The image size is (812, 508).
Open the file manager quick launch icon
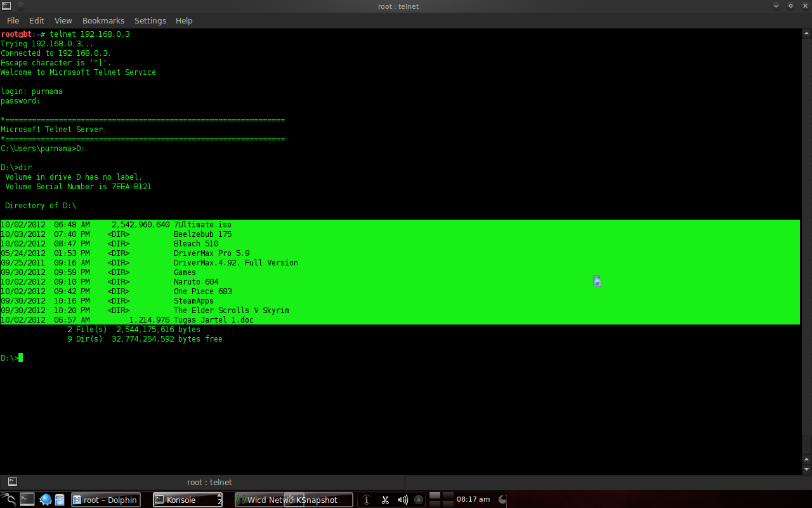coord(60,500)
